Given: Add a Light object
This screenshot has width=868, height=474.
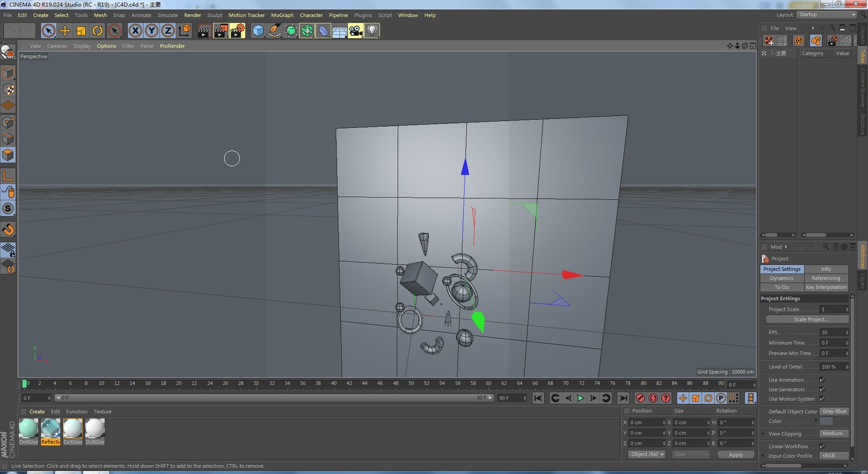Looking at the screenshot, I should [x=372, y=31].
